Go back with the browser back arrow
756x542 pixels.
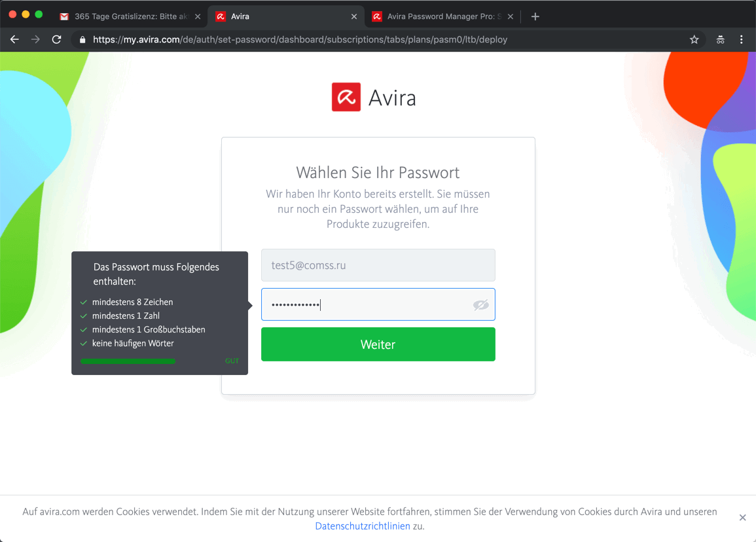[x=14, y=39]
